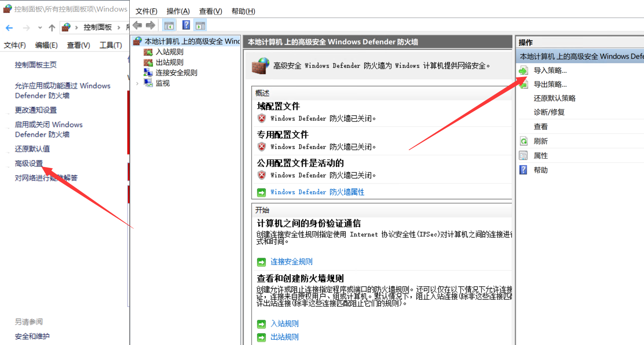
Task: Open the firewall window 文件(F) menu
Action: 146,11
